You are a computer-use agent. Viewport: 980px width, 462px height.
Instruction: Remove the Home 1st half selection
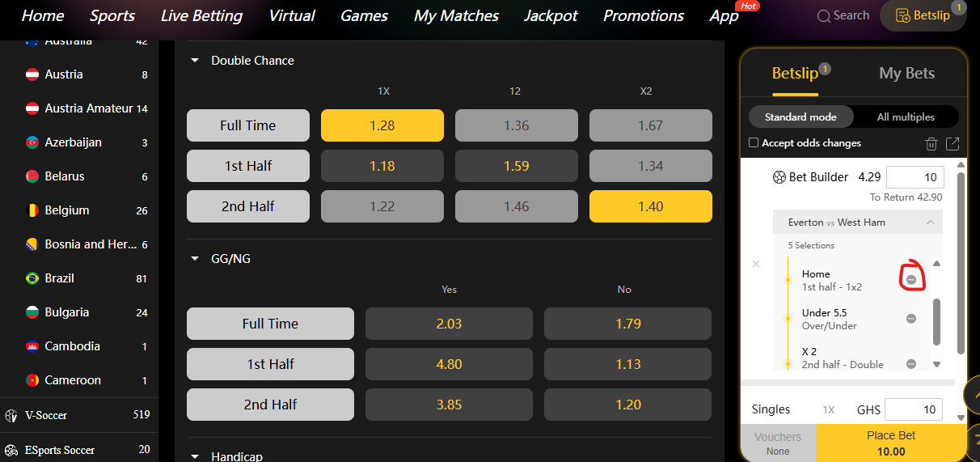(x=911, y=279)
